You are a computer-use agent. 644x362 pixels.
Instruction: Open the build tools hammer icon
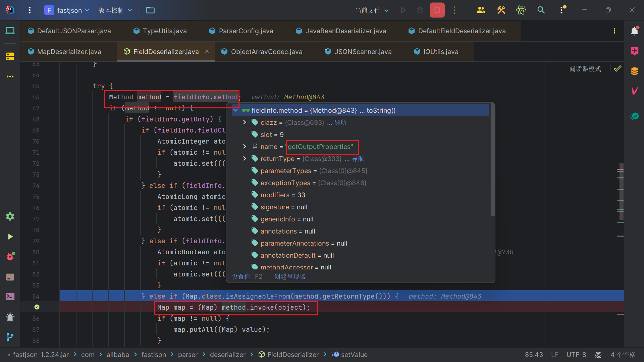(501, 10)
